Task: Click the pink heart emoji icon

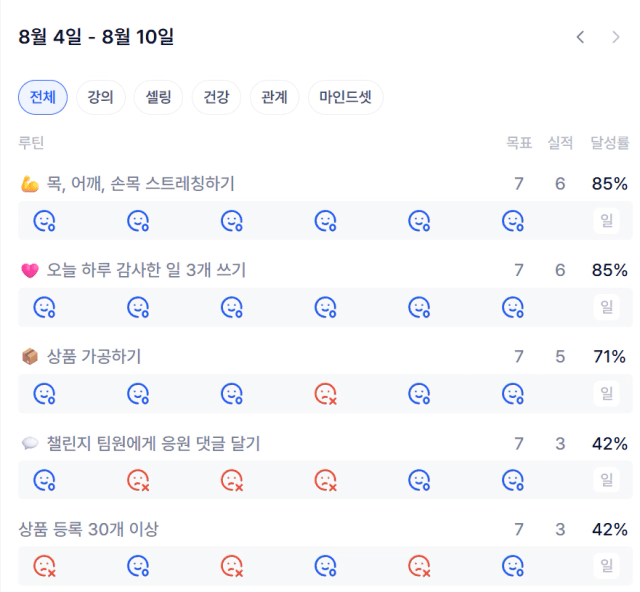Action: pyautogui.click(x=30, y=270)
